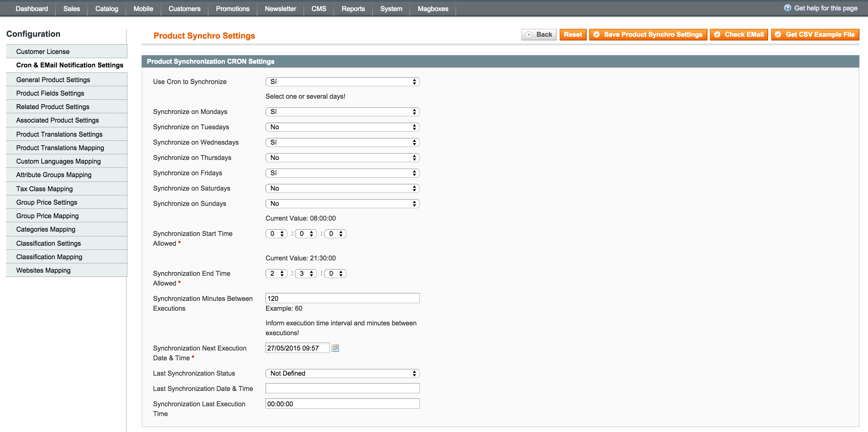Viewport: 868px width, 432px height.
Task: Select Tax Class Mapping tab
Action: click(67, 188)
